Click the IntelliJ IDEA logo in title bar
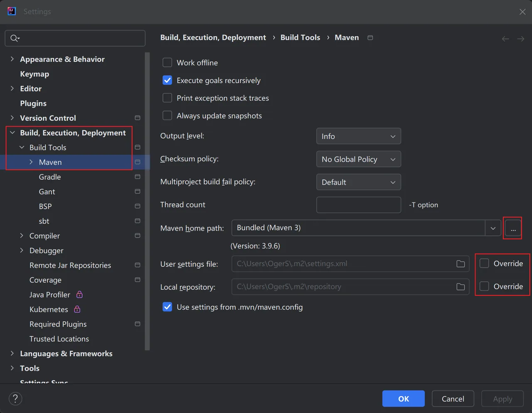Viewport: 532px width, 413px height. [x=12, y=11]
